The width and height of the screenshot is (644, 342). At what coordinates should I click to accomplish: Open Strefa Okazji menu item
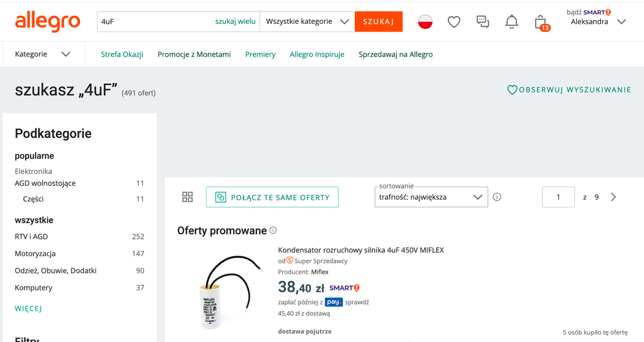click(x=122, y=54)
